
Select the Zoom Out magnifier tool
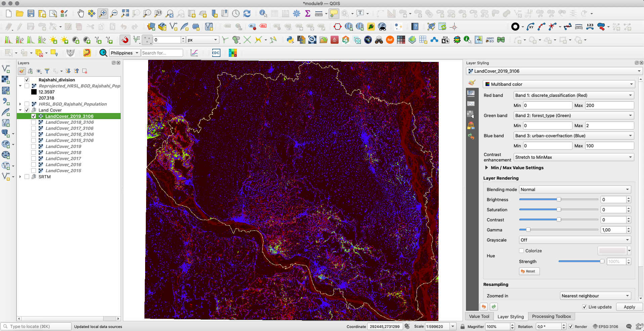click(x=114, y=13)
